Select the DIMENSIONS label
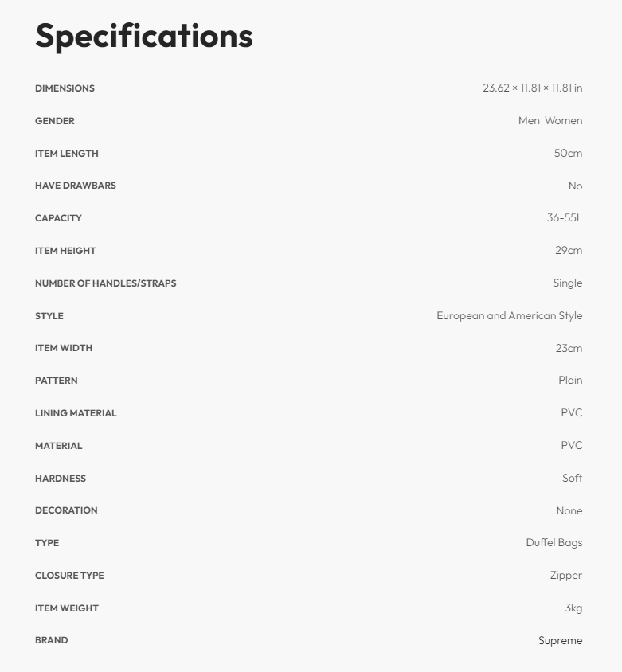622x672 pixels. click(x=65, y=88)
